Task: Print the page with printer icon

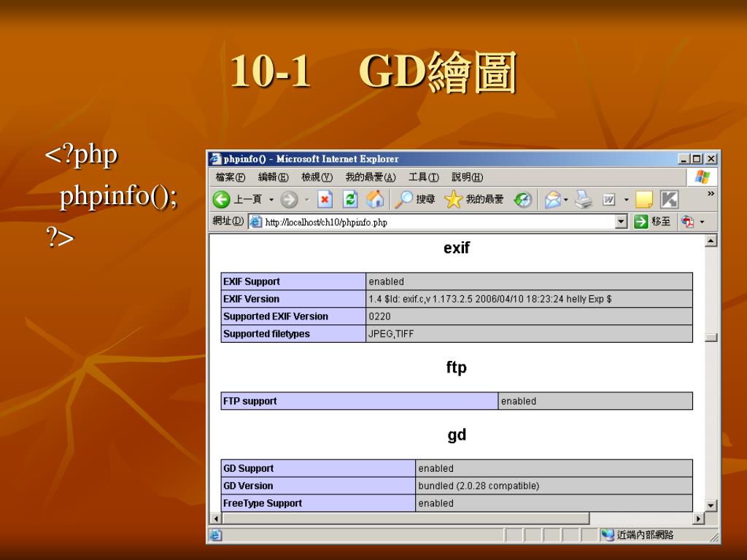Action: coord(584,199)
